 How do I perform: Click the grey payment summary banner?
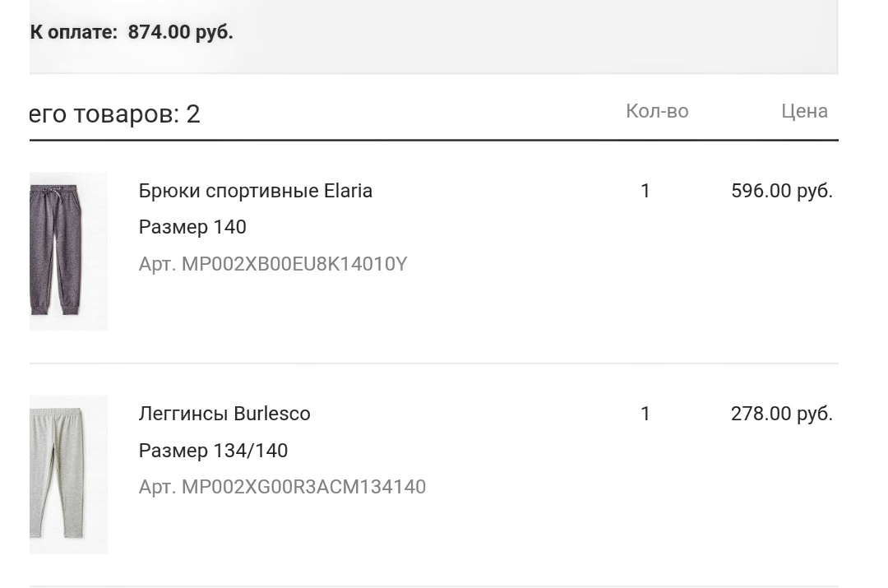[434, 37]
